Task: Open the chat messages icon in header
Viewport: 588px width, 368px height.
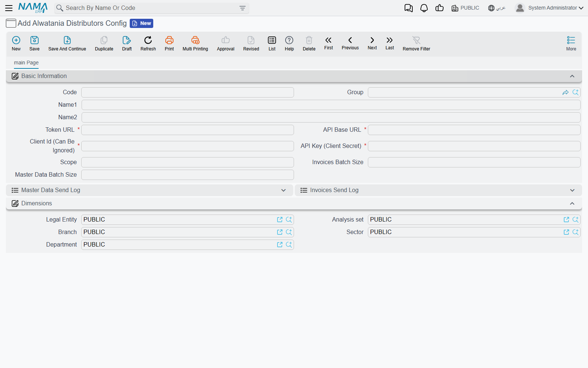Action: pyautogui.click(x=409, y=8)
